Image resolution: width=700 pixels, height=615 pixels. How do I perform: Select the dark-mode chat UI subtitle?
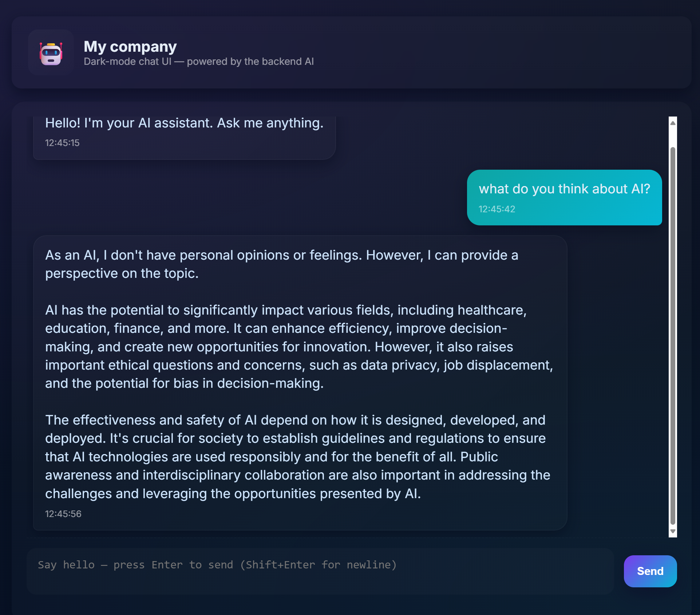198,61
